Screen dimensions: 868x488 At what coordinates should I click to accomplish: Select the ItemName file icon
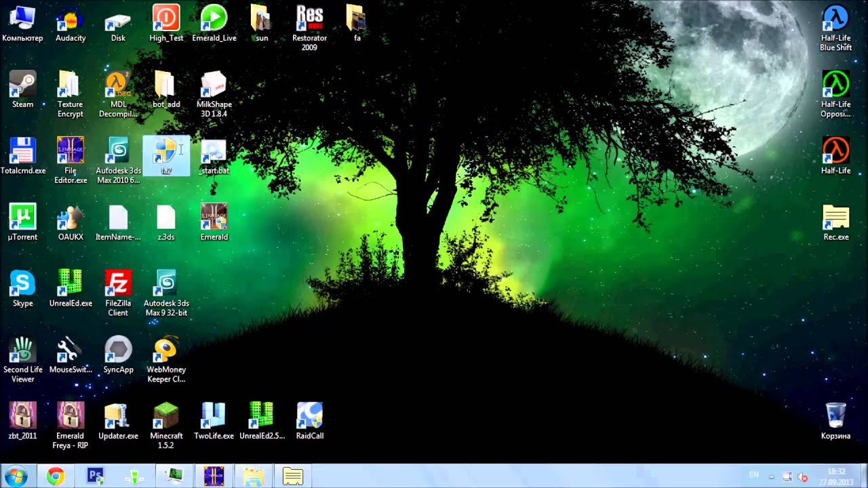[x=118, y=222]
